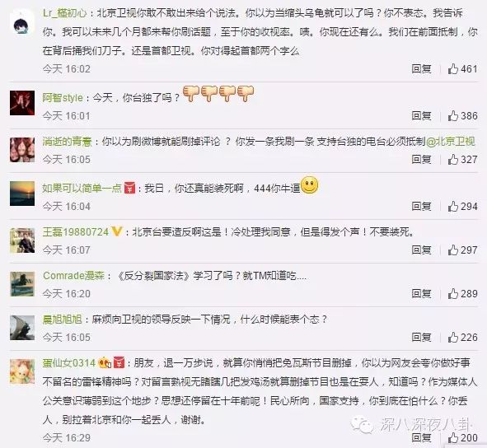
Task: Open Comrade漫森 username link
Action: pos(73,276)
